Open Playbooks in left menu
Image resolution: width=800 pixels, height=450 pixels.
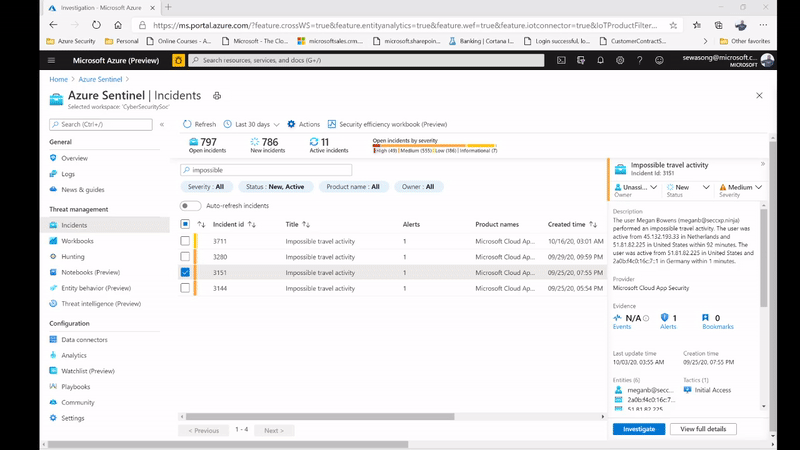[76, 387]
